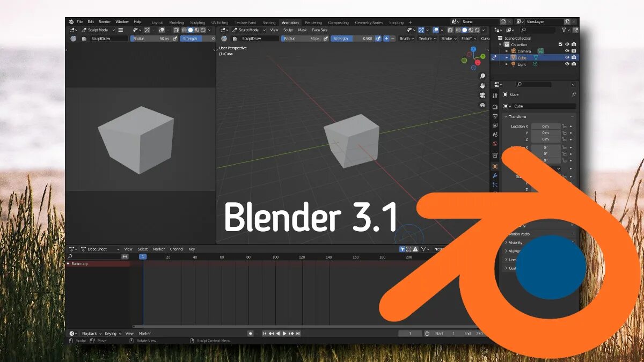This screenshot has height=362, width=644.
Task: Open the Brush dropdown in the viewport header
Action: coord(406,39)
